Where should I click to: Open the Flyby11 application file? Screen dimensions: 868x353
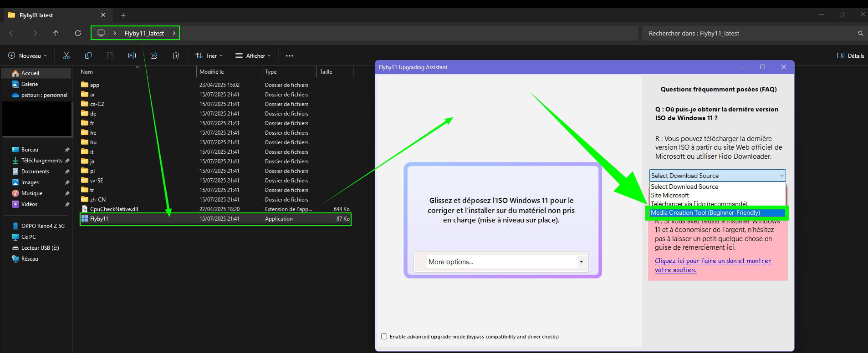(x=215, y=219)
